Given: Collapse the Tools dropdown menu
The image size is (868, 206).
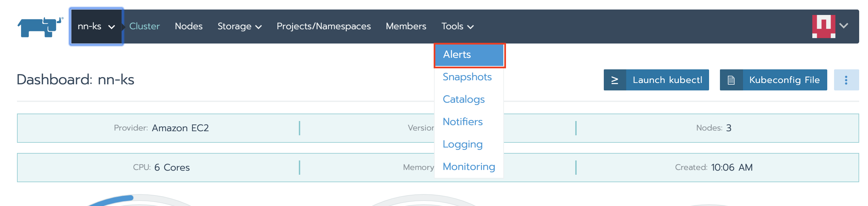Looking at the screenshot, I should tap(457, 27).
